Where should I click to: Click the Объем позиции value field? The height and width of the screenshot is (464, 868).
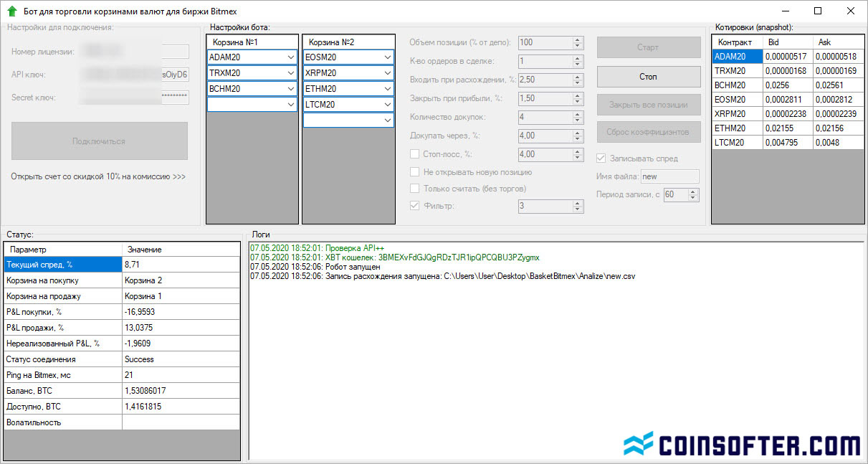551,43
